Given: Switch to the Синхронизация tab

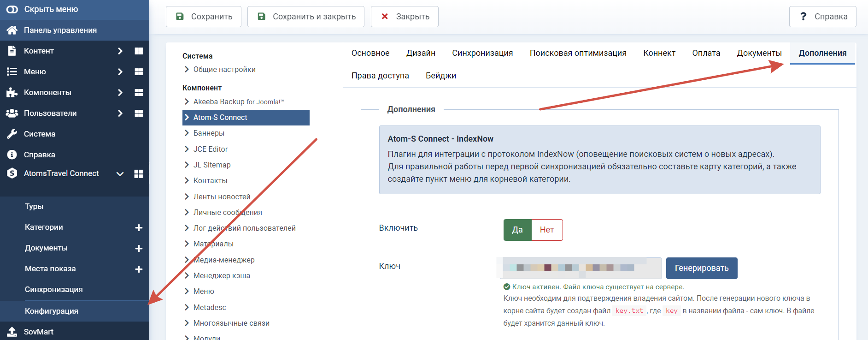Looking at the screenshot, I should click(482, 53).
